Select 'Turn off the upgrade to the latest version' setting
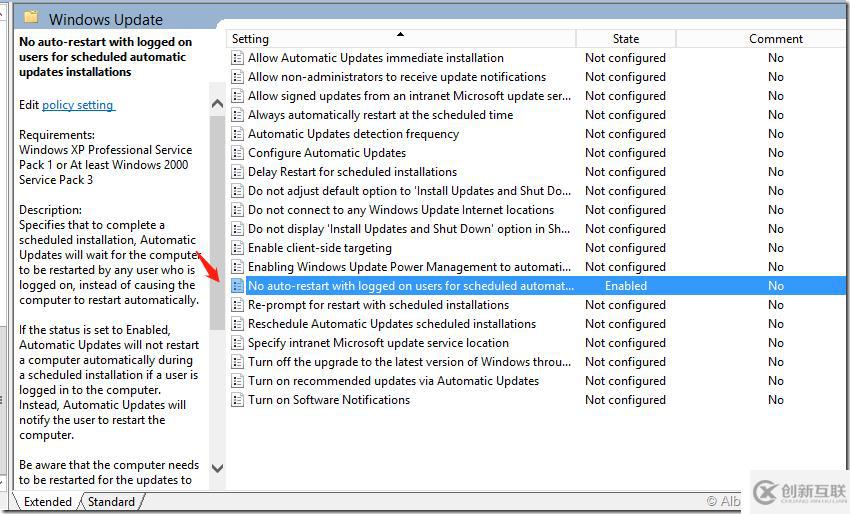 (409, 362)
